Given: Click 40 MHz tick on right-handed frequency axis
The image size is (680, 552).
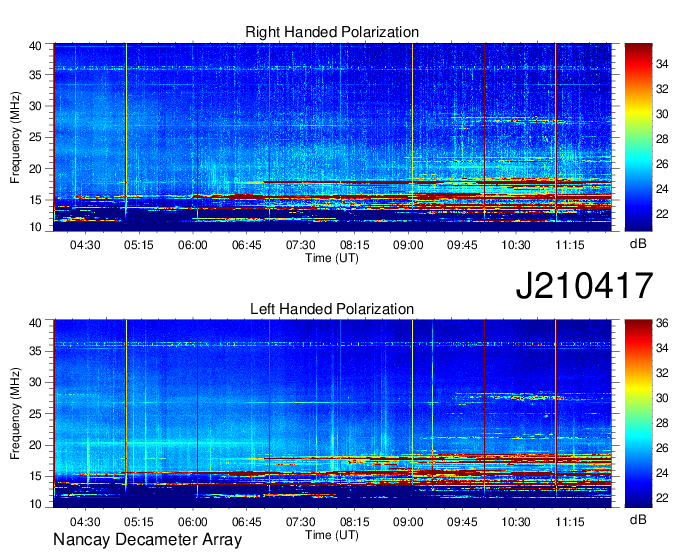Looking at the screenshot, I should tap(35, 46).
